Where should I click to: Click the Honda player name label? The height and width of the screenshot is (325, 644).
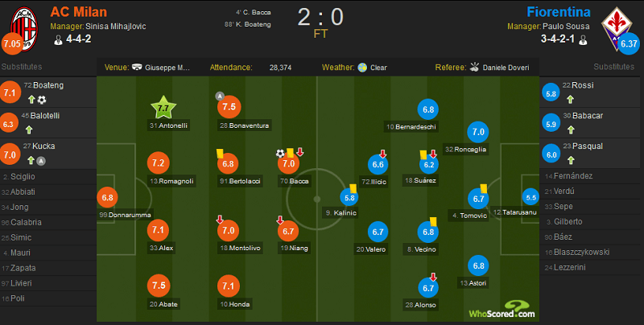[x=236, y=304]
